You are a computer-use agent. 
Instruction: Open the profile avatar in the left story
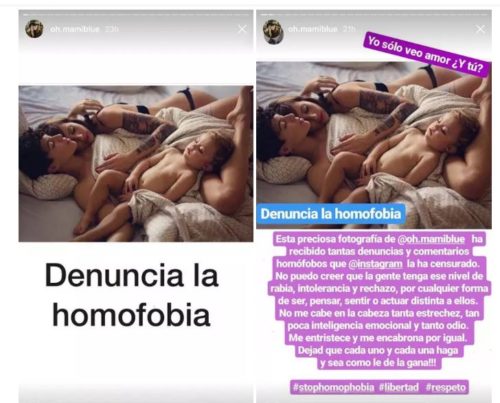click(x=34, y=29)
